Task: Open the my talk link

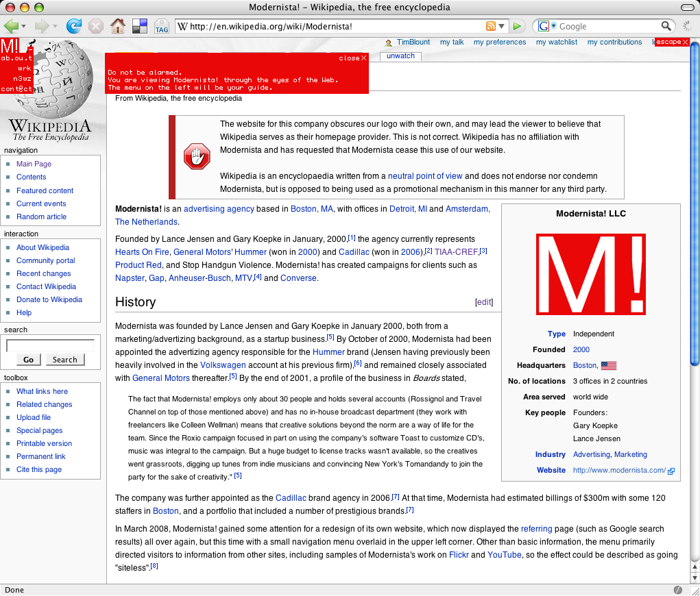Action: pyautogui.click(x=452, y=42)
